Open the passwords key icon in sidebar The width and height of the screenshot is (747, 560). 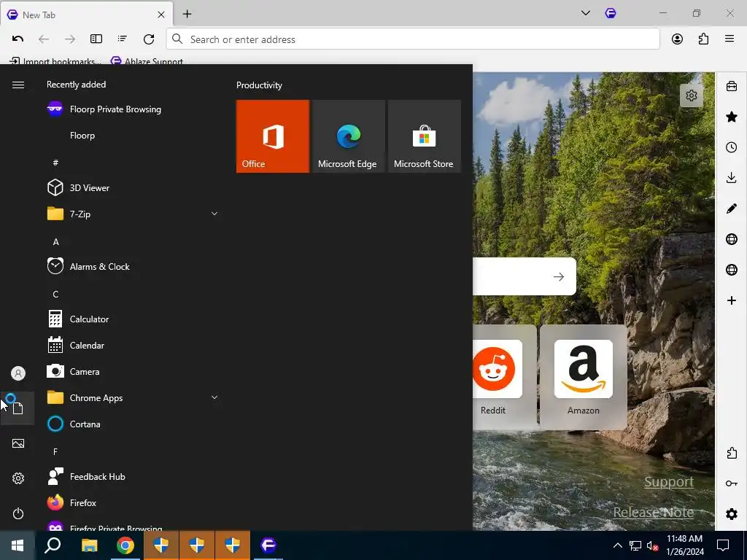732,483
